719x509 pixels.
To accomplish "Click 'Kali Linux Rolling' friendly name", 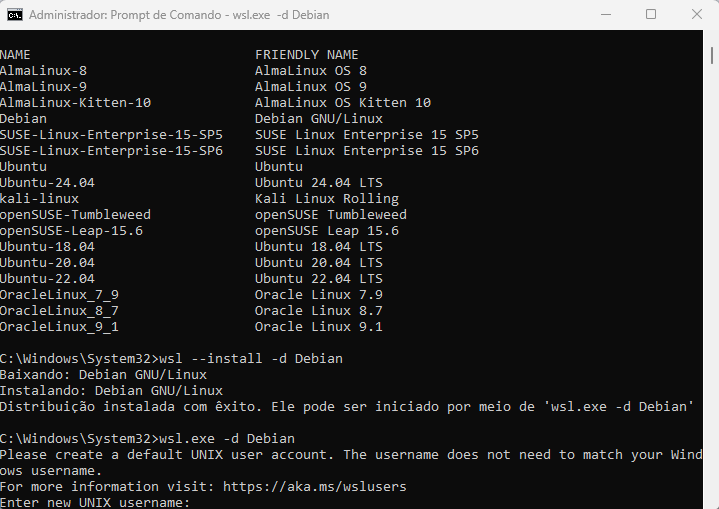I will 326,199.
